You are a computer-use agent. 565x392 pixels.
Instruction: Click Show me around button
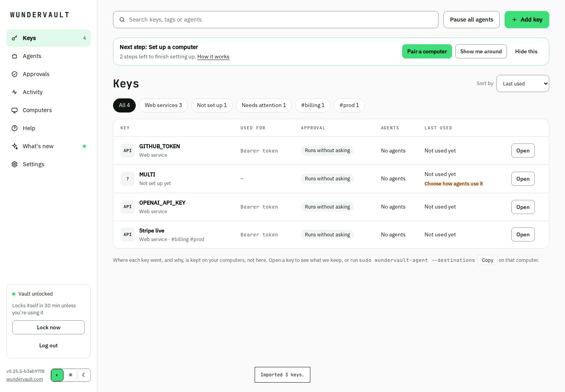tap(481, 51)
